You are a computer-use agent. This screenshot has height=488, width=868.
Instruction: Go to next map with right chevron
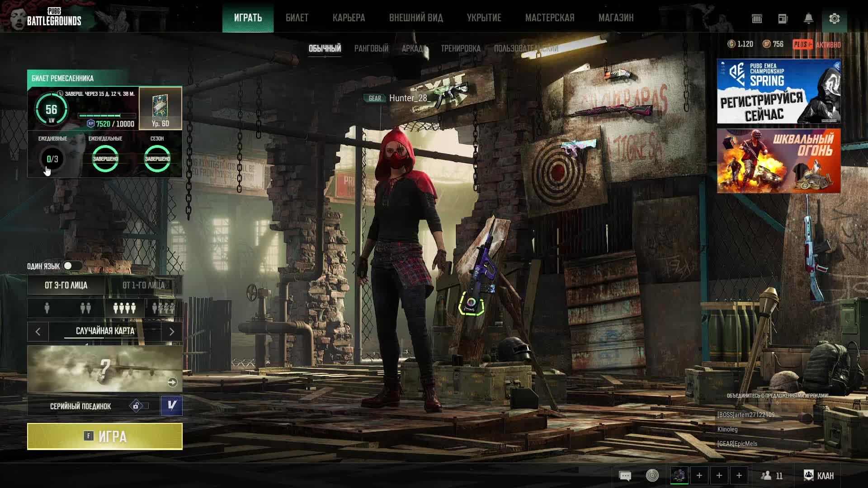coord(172,332)
